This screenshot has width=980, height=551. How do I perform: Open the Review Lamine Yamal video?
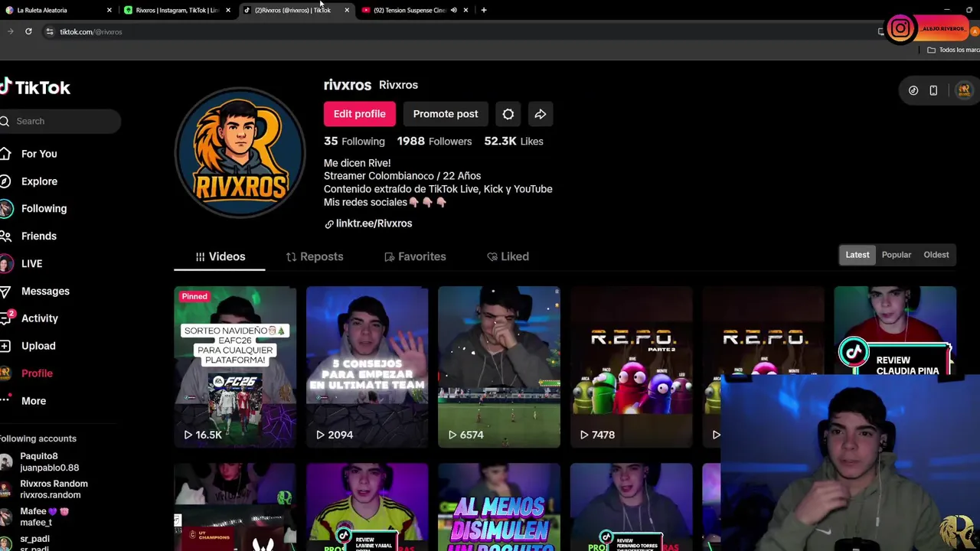click(x=367, y=507)
